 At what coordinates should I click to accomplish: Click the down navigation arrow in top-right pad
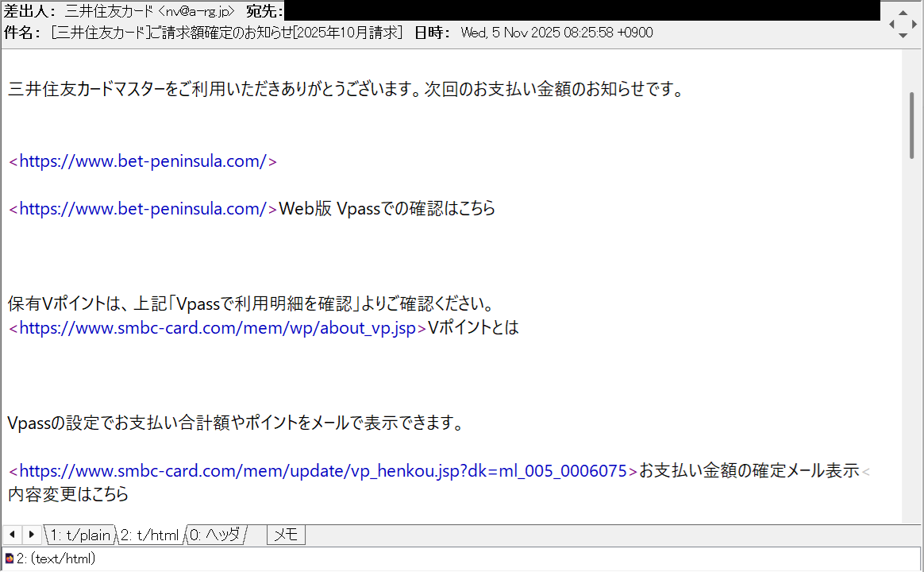tap(903, 36)
